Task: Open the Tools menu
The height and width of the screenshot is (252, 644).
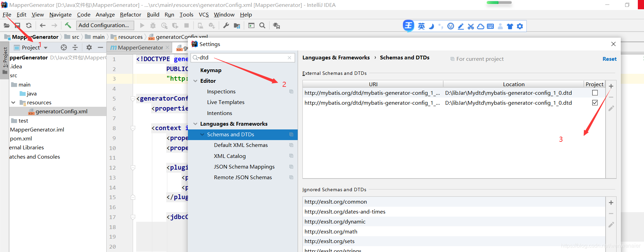Action: 186,14
